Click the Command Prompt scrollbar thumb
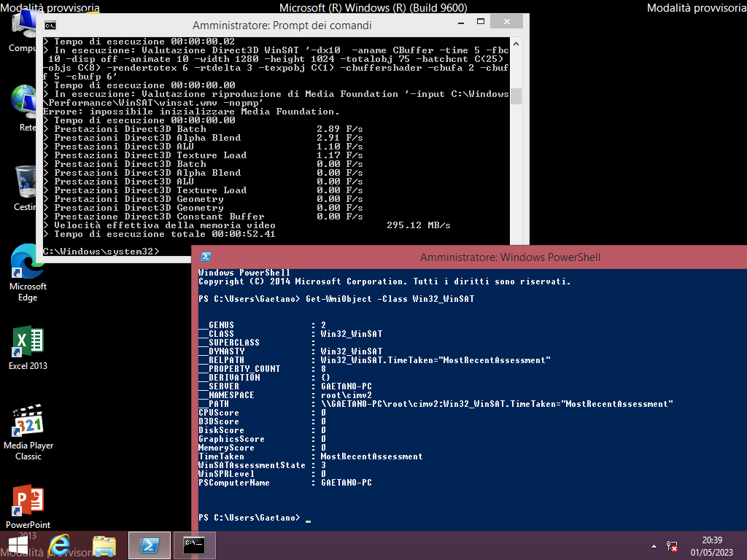Screen dimensions: 747x560 pos(516,96)
